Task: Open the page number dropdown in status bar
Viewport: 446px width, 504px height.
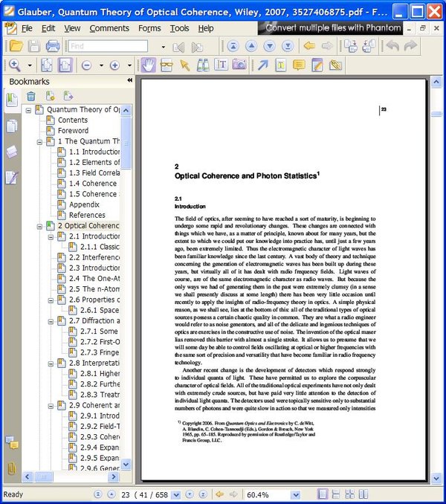Action: [x=175, y=495]
